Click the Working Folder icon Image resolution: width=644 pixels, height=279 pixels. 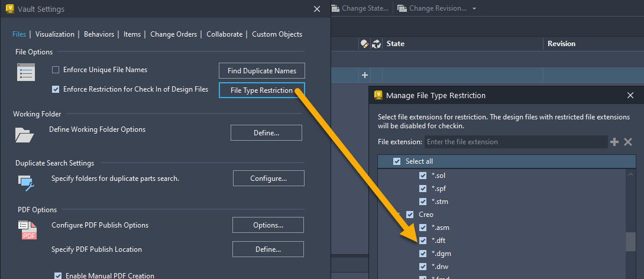pyautogui.click(x=25, y=134)
